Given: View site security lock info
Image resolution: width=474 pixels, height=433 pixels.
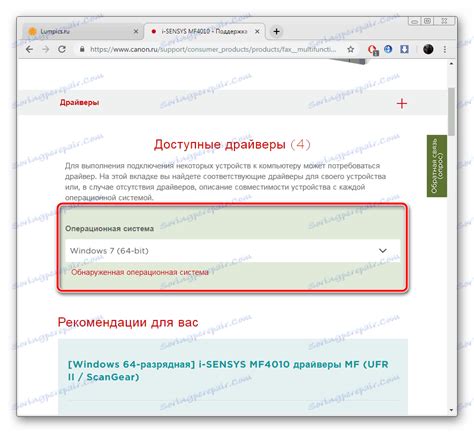Looking at the screenshot, I should click(x=82, y=50).
